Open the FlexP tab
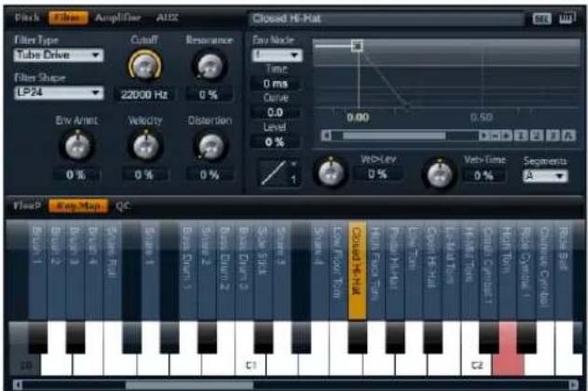Viewport: 588px width, 391px height. (x=27, y=206)
